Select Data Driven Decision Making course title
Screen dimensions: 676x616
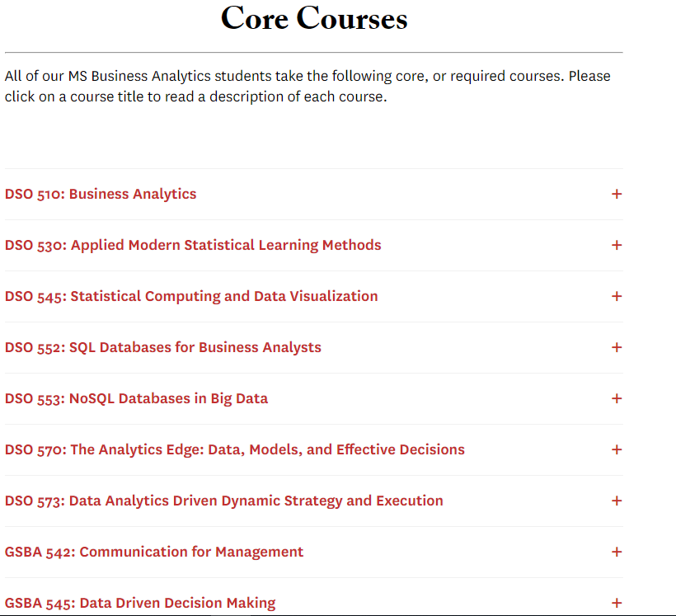[140, 603]
